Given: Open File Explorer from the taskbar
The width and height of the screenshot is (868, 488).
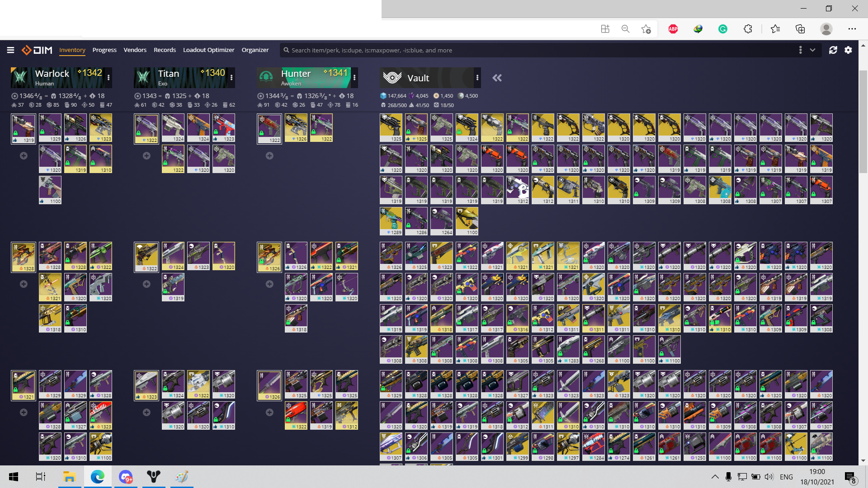Looking at the screenshot, I should tap(69, 477).
